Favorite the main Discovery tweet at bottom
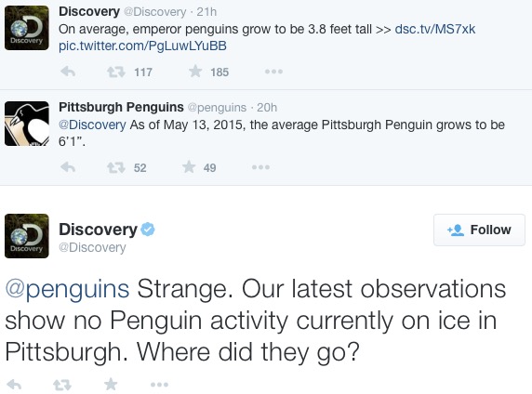 coord(111,384)
